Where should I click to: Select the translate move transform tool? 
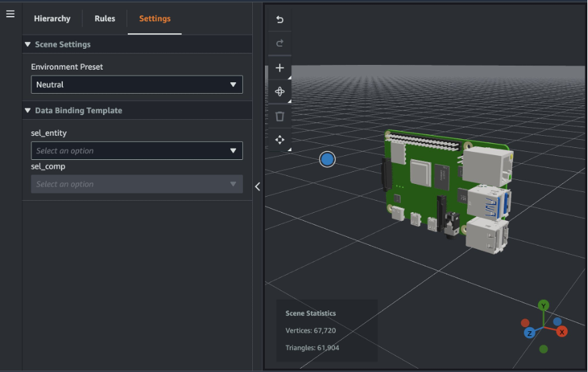280,140
